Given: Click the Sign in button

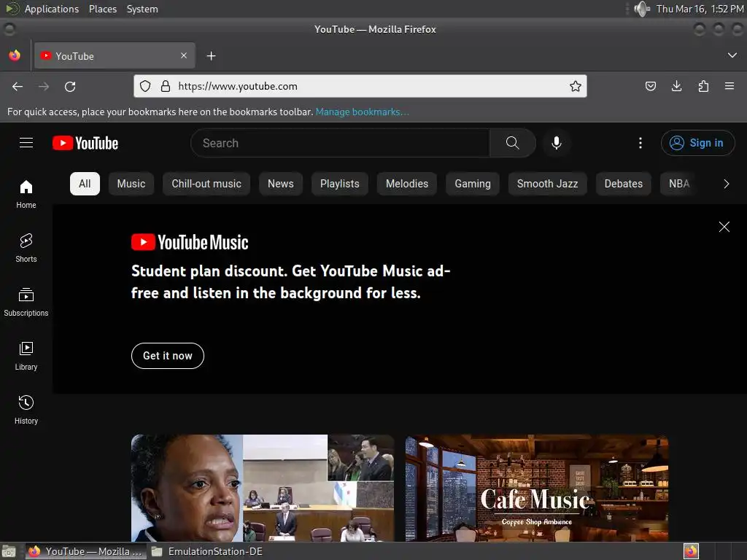Looking at the screenshot, I should click(697, 143).
